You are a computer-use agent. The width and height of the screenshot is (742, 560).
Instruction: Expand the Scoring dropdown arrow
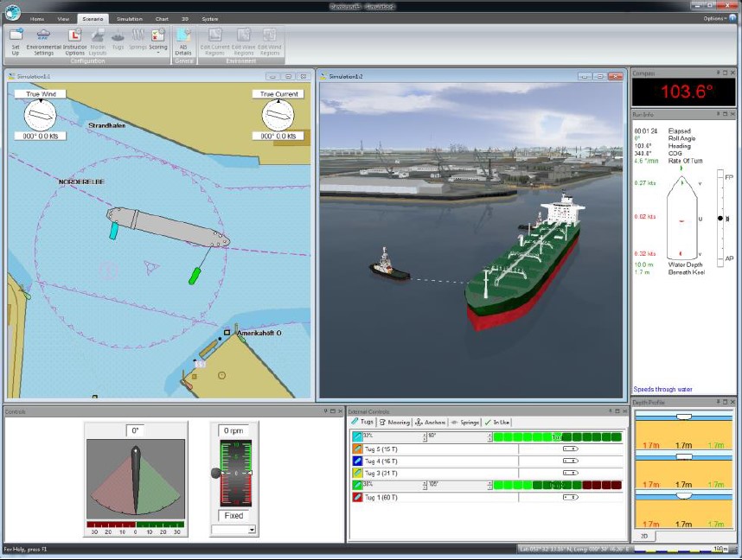(157, 52)
